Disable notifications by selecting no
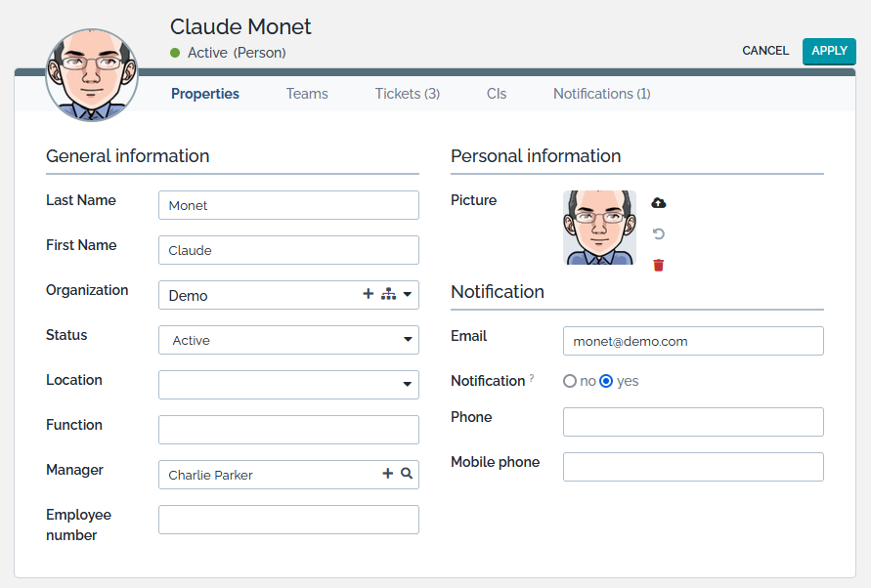 [x=570, y=381]
